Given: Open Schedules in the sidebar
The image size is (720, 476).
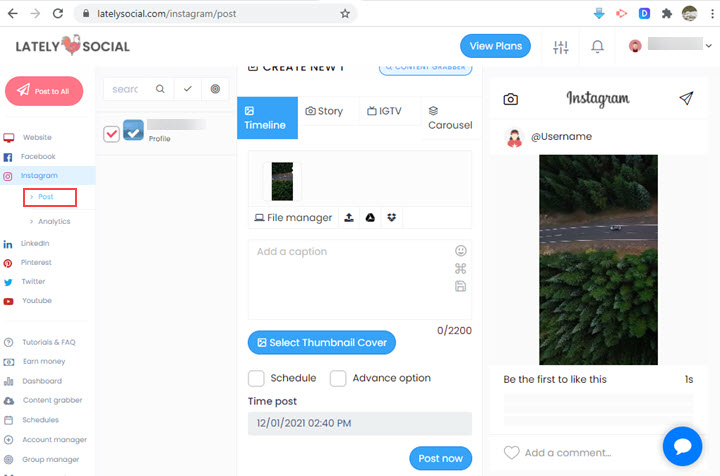Looking at the screenshot, I should click(40, 420).
